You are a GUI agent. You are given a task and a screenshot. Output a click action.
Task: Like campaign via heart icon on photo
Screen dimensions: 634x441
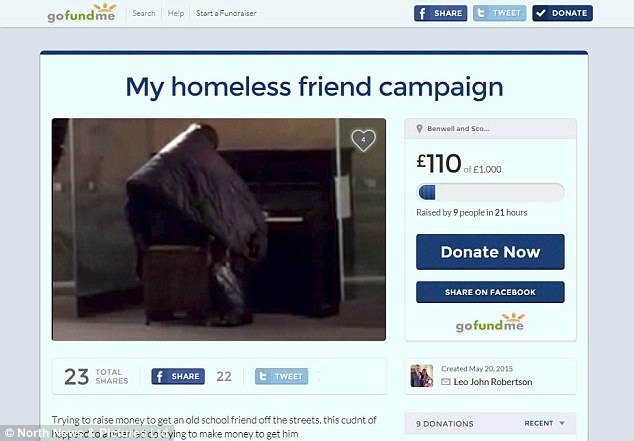(x=363, y=140)
